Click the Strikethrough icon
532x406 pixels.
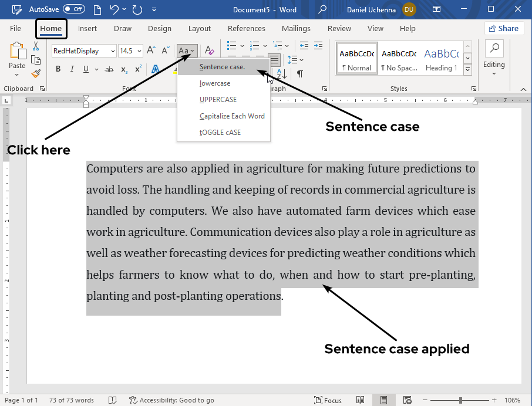pyautogui.click(x=108, y=69)
